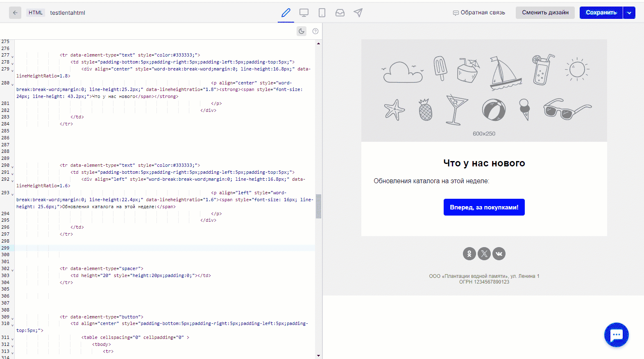Click the Odnoklassniki social icon
644x359 pixels.
click(x=469, y=254)
